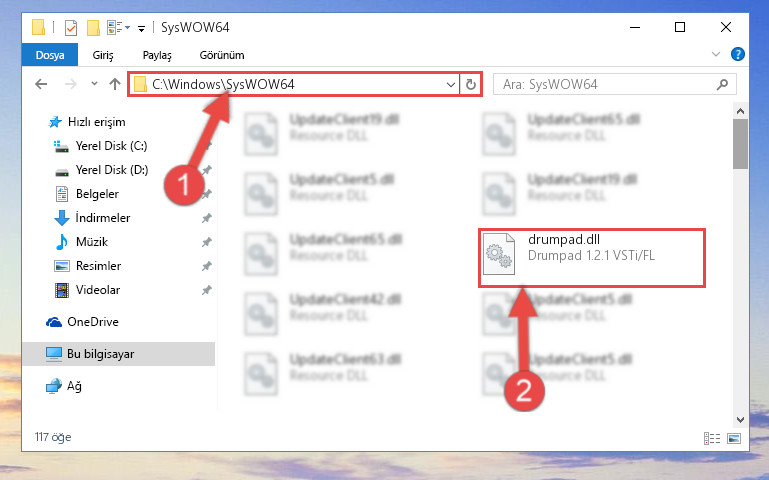Switch to the Görünüm tab
The image size is (769, 480).
pos(222,55)
